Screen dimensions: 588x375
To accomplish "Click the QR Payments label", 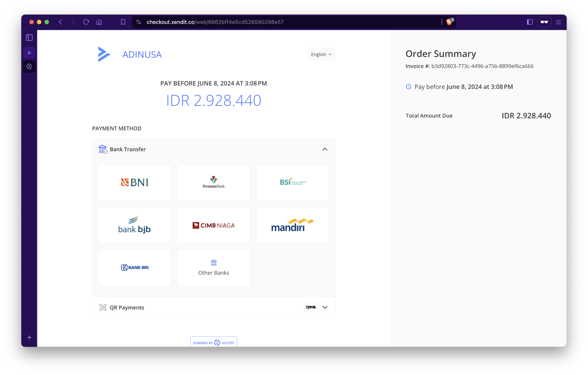I will click(x=127, y=307).
